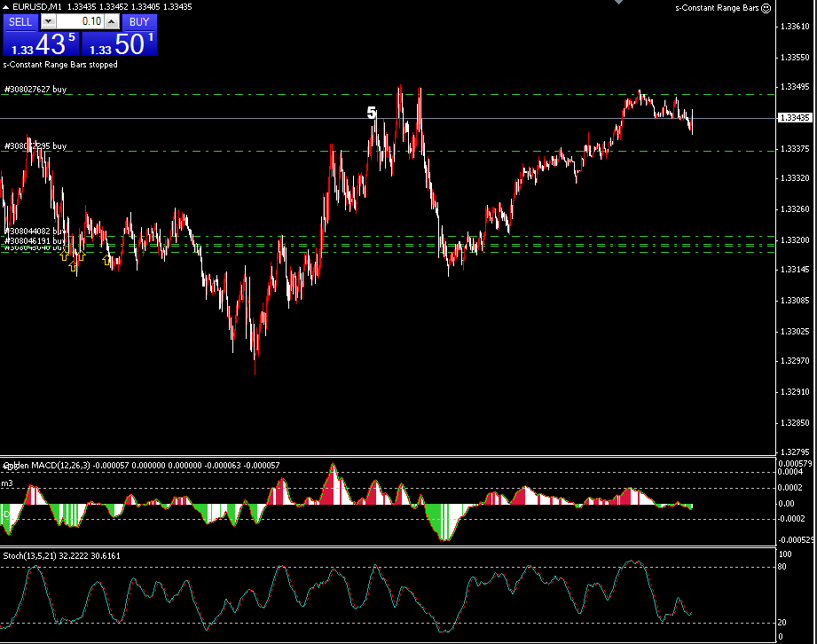The width and height of the screenshot is (817, 644).
Task: Click Stochastic scale value 100
Action: [785, 554]
